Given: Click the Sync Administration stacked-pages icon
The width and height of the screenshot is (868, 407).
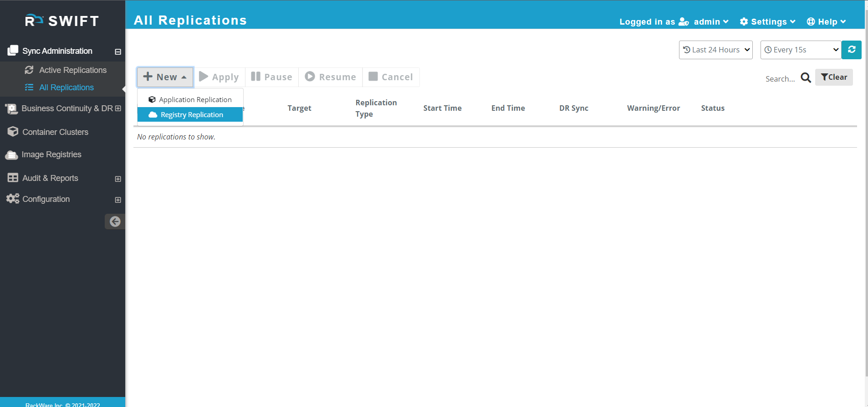Looking at the screenshot, I should click(13, 51).
